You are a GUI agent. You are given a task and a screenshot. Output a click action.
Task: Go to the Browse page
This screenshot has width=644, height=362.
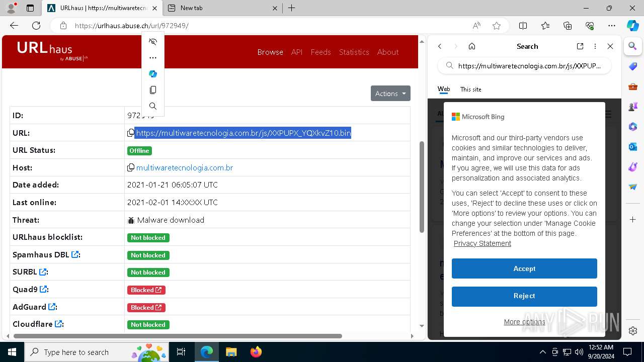(x=270, y=52)
